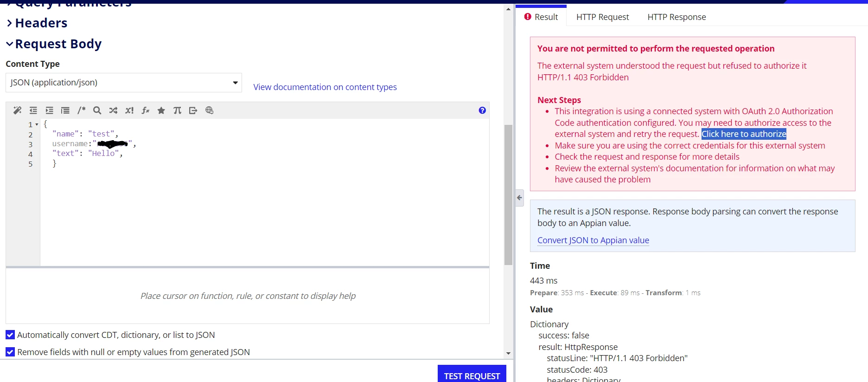Image resolution: width=868 pixels, height=382 pixels.
Task: Click the scrollbar up arrow
Action: tap(508, 9)
